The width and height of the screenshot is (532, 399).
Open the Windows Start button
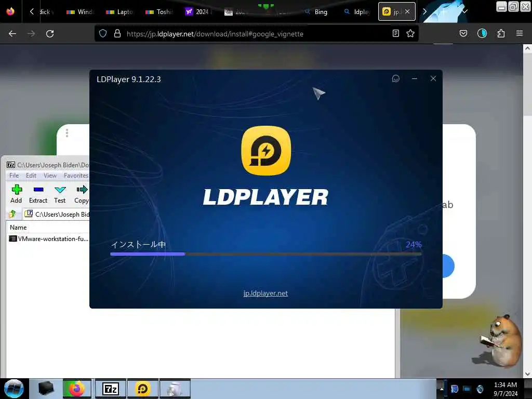pos(14,389)
